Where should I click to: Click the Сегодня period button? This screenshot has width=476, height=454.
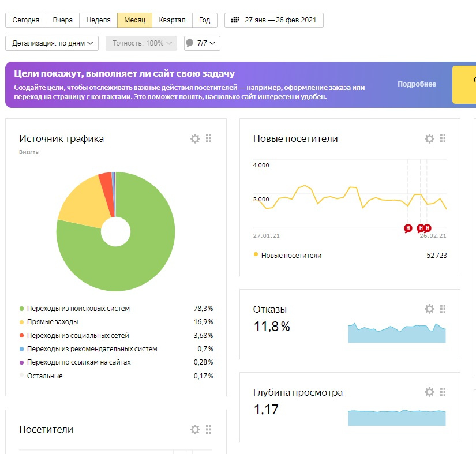[25, 20]
